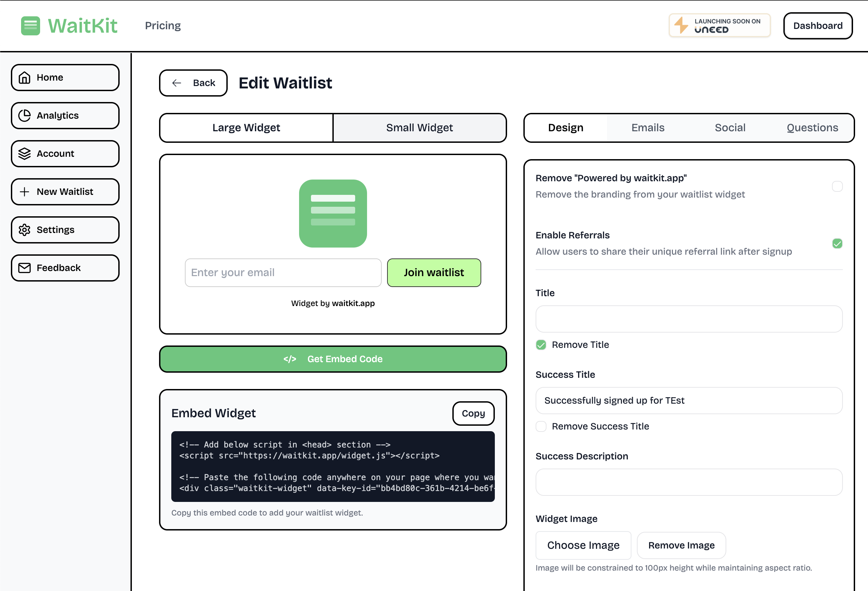The width and height of the screenshot is (868, 591).
Task: Open Settings from the sidebar
Action: point(65,230)
